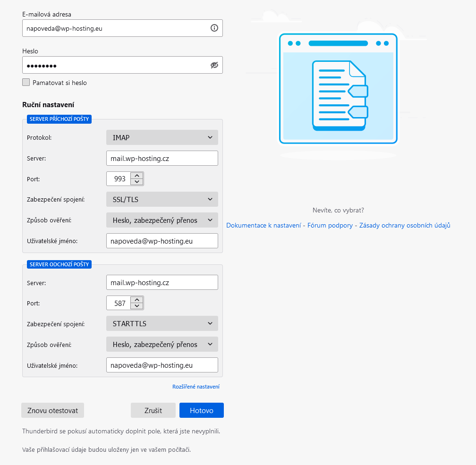476x465 pixels.
Task: Confirm setup with 'Hotovo' button
Action: click(x=201, y=410)
